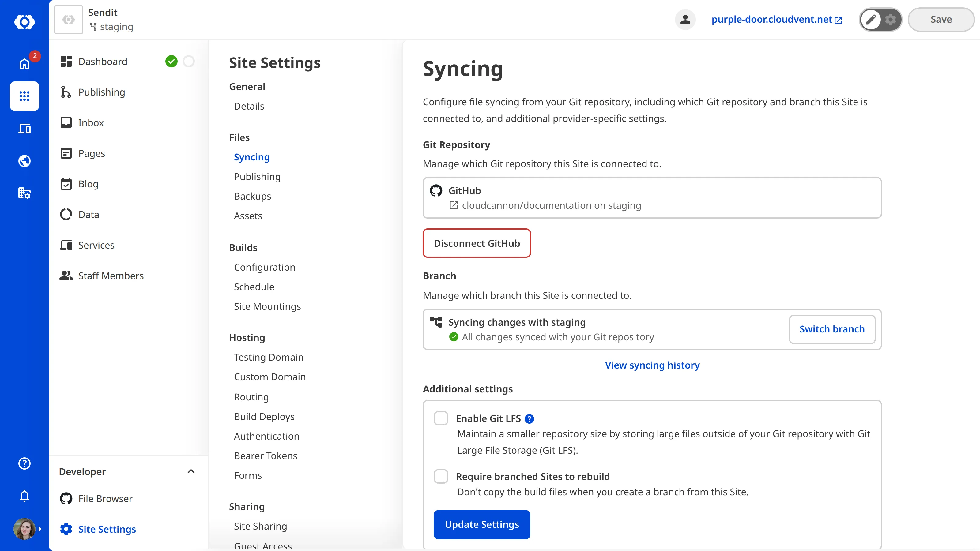Open Data in the site navigation
980x551 pixels.
(x=89, y=215)
